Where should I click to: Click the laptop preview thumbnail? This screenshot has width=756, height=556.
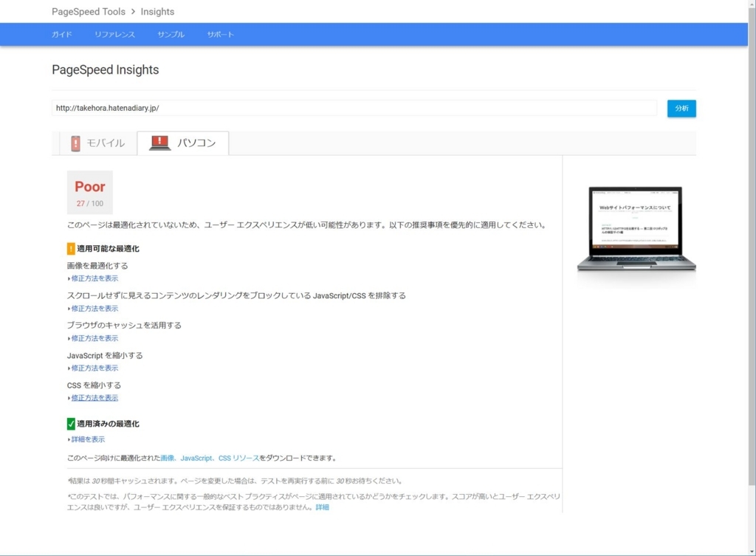click(636, 229)
